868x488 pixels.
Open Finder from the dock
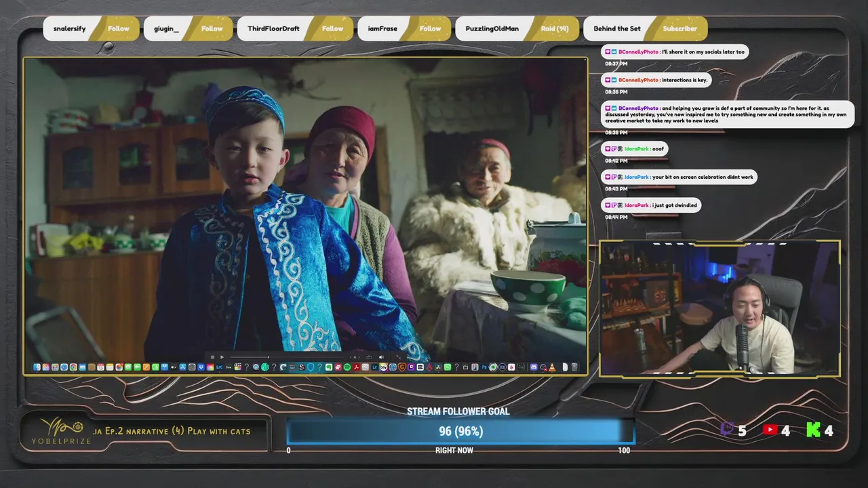(37, 367)
